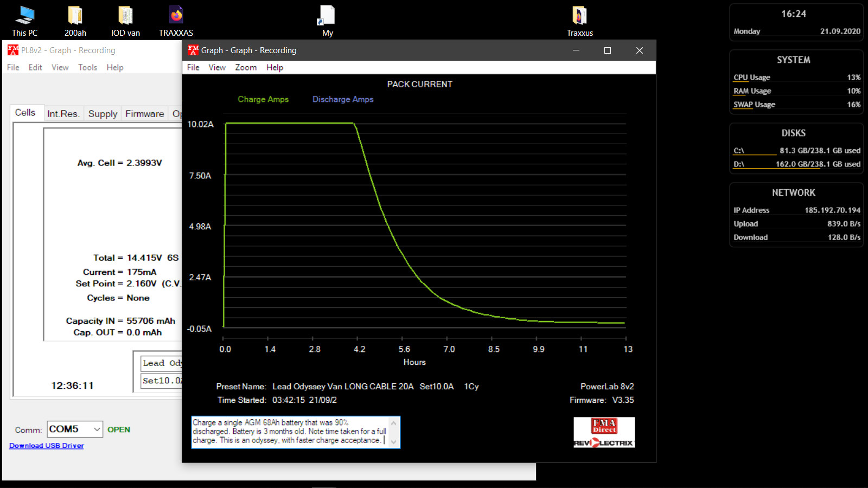Screen dimensions: 868x488
Task: Open the File menu in Graph window
Action: click(193, 67)
